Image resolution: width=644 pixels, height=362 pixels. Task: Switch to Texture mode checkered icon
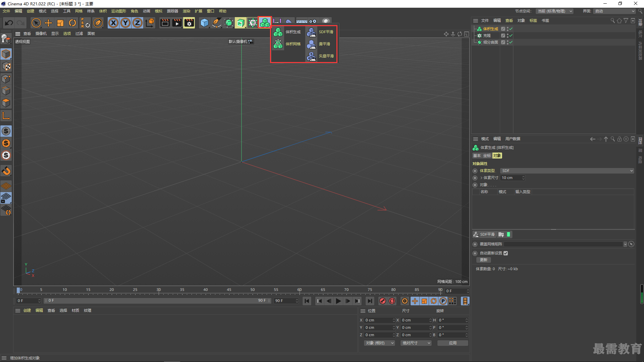coord(6,66)
